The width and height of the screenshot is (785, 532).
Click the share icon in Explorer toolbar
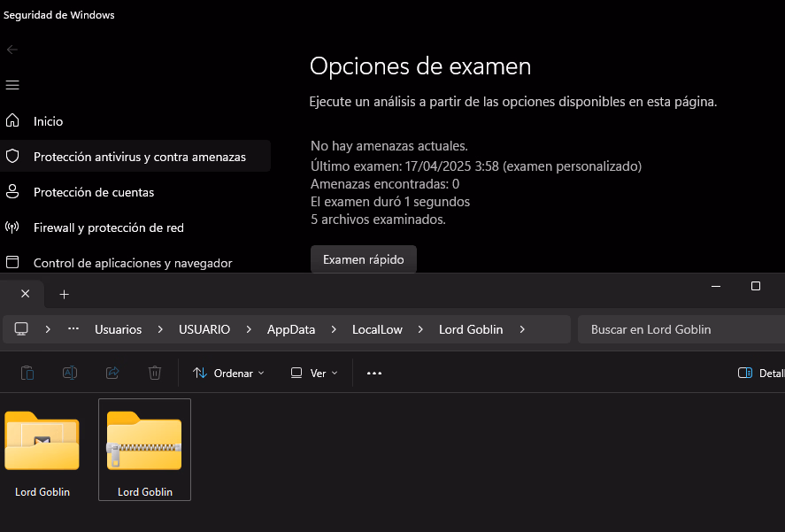coord(112,374)
